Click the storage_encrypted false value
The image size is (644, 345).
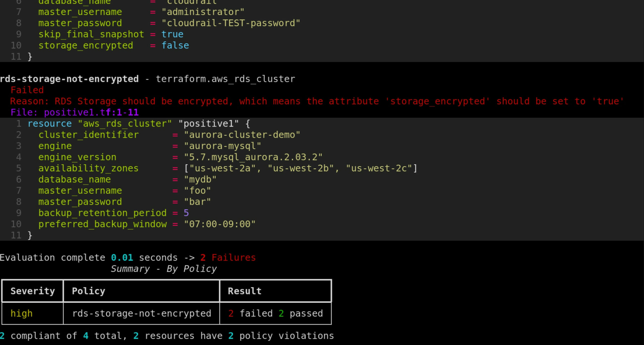point(175,46)
